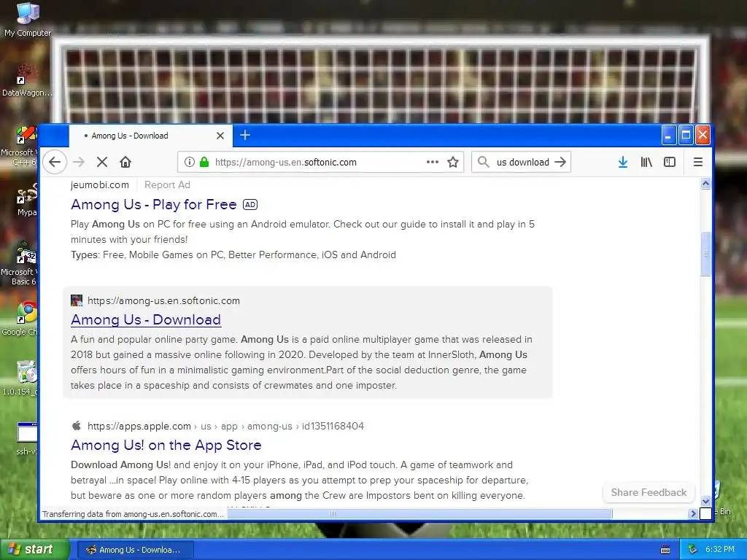Click the search magnifier icon

(483, 162)
